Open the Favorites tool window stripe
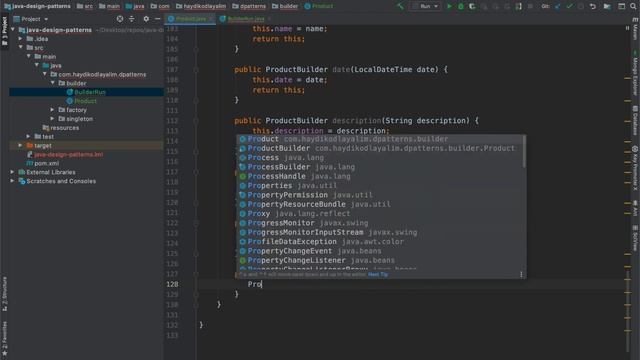Image resolution: width=640 pixels, height=360 pixels. point(4,339)
